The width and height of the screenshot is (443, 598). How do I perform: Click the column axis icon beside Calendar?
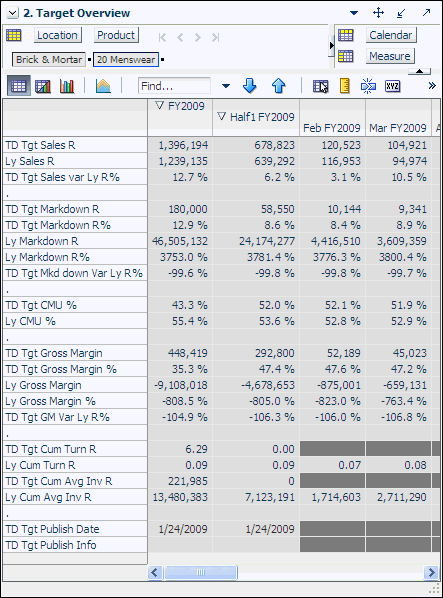coord(346,35)
